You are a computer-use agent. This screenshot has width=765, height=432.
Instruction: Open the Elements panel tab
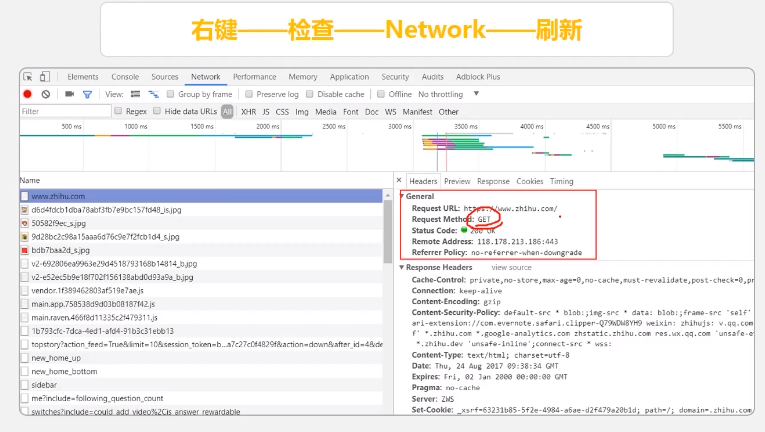point(83,77)
